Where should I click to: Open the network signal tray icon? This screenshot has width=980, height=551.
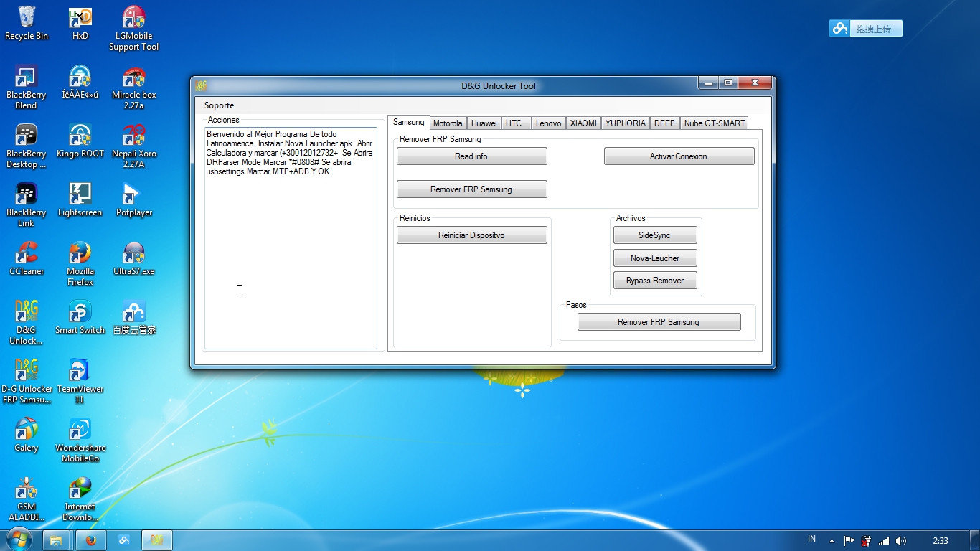point(884,541)
